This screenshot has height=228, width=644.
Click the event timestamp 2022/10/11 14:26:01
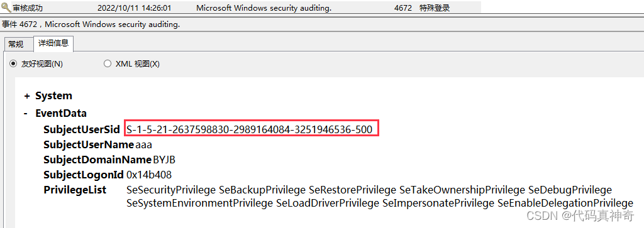(x=135, y=8)
